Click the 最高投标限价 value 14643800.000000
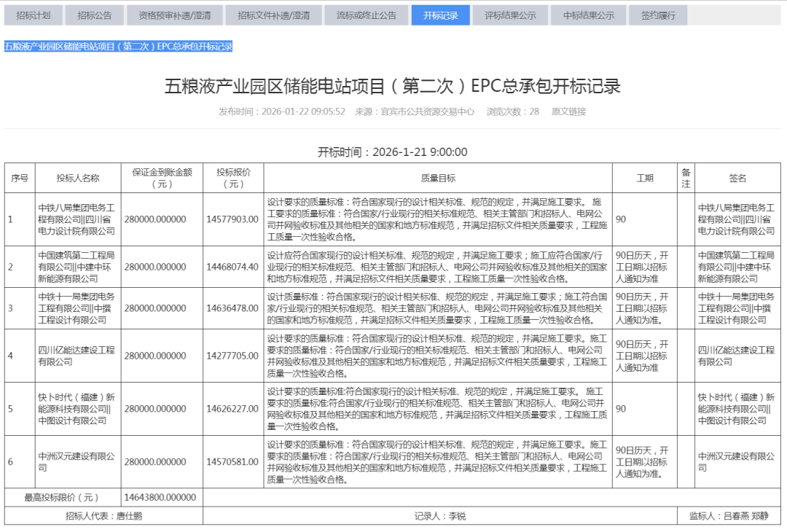Screen dimensions: 787x532 160,498
